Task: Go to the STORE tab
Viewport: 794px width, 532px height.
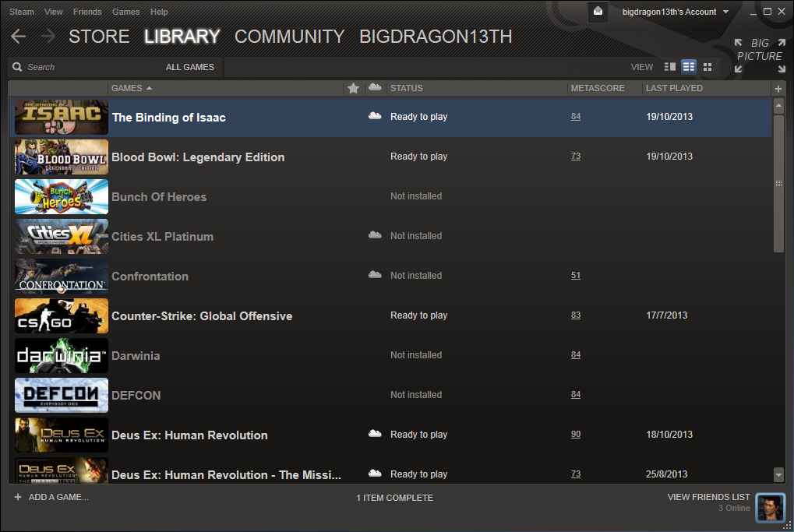Action: [99, 37]
